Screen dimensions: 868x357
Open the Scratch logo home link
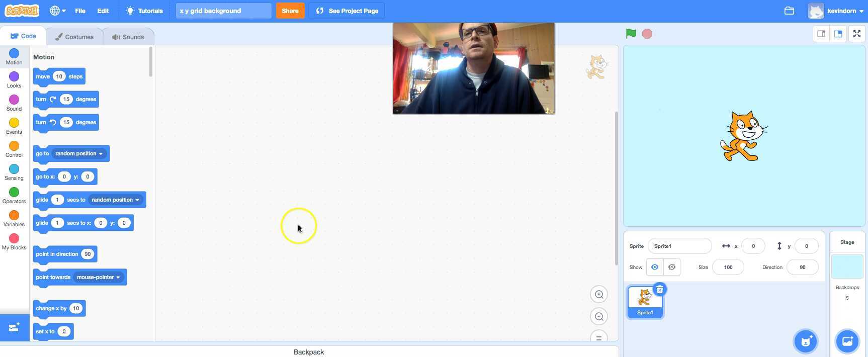pyautogui.click(x=22, y=11)
